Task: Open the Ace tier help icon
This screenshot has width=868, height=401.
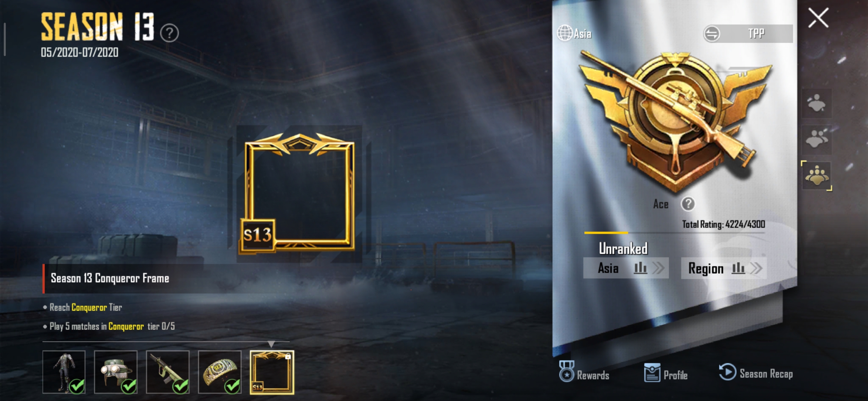Action: (x=688, y=204)
